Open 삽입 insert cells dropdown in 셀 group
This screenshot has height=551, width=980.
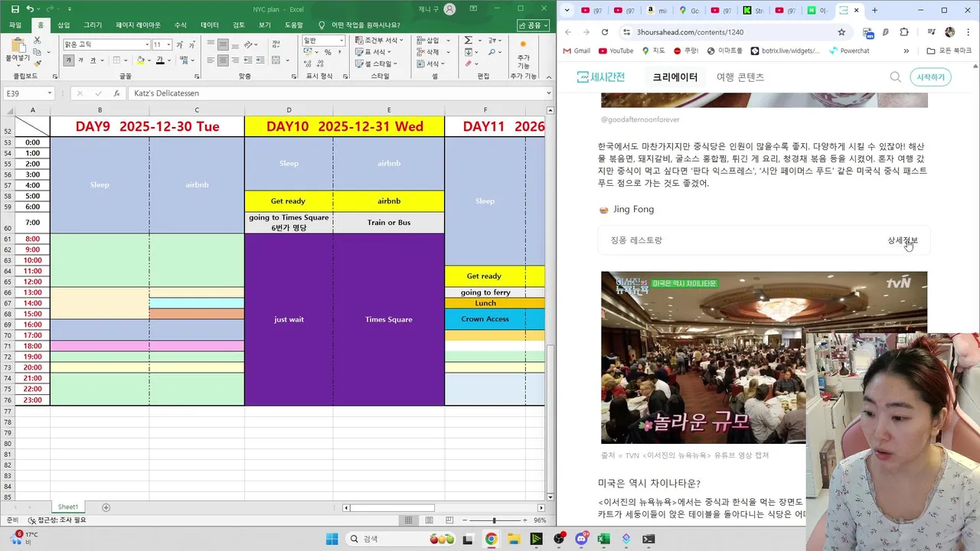433,41
